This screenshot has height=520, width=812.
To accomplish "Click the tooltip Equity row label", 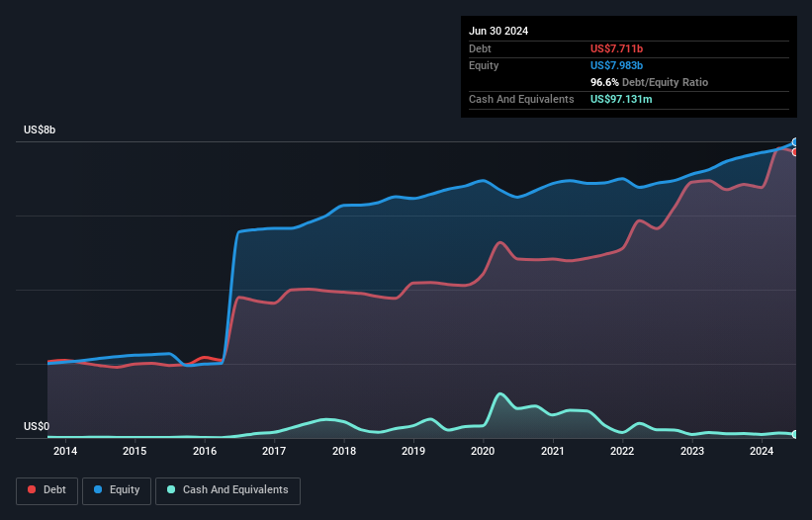I will pyautogui.click(x=484, y=65).
